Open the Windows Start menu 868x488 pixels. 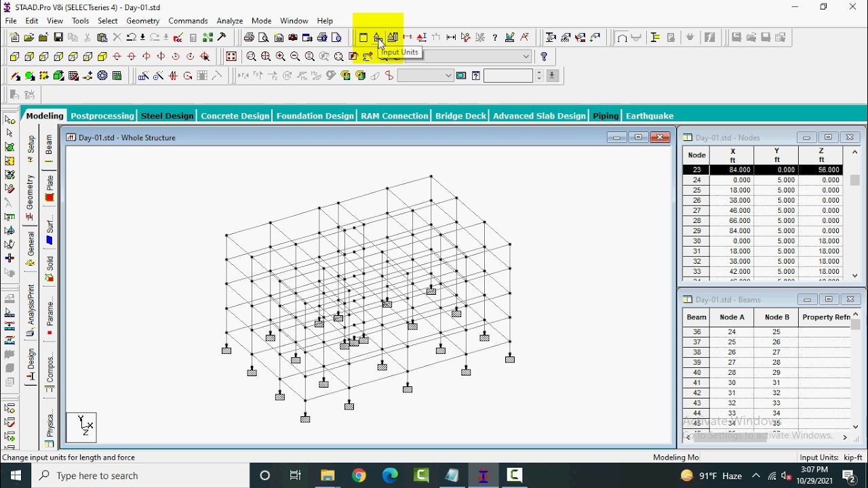[x=16, y=476]
